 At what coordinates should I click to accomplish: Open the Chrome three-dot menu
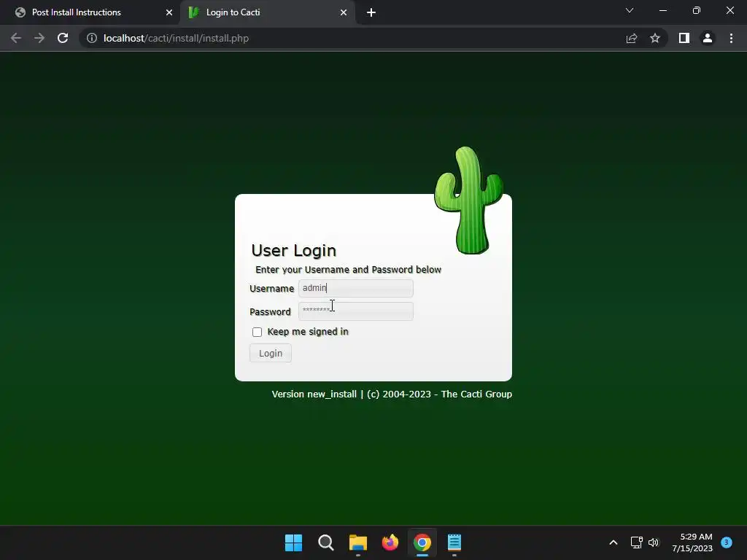click(731, 38)
